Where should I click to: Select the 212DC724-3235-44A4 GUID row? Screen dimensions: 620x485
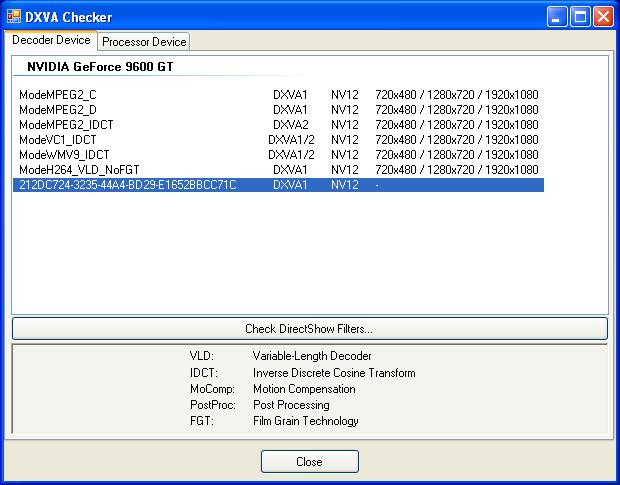click(x=278, y=185)
